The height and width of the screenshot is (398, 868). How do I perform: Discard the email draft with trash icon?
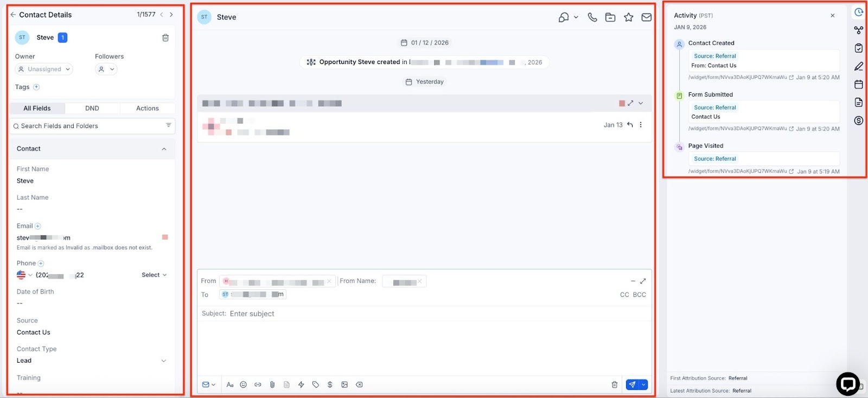[615, 384]
